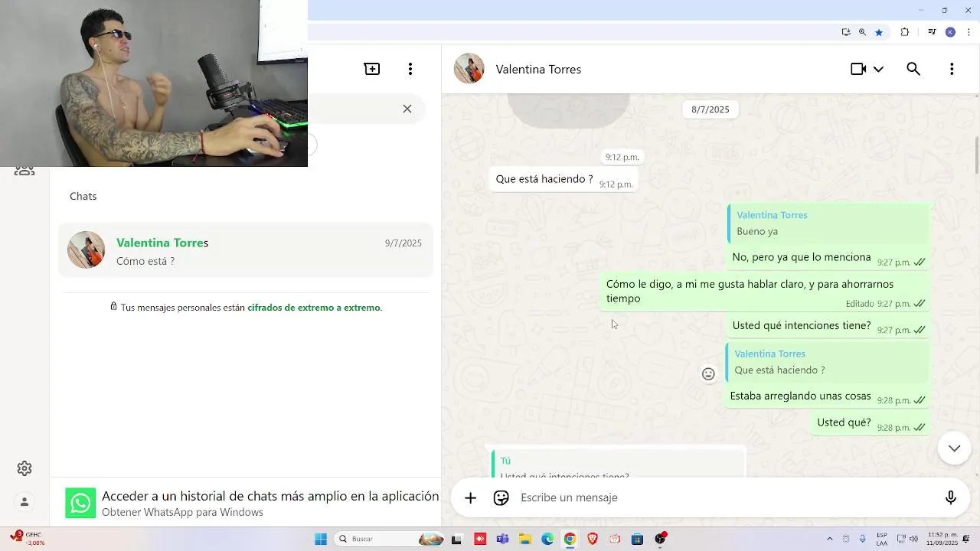Screen dimensions: 980x551
Task: Click the tray microphone indicator
Action: click(x=863, y=539)
